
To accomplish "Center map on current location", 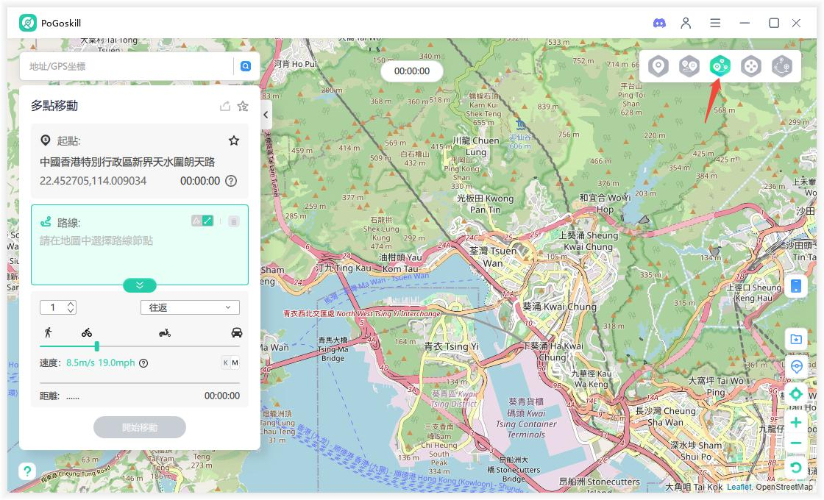I will 796,394.
